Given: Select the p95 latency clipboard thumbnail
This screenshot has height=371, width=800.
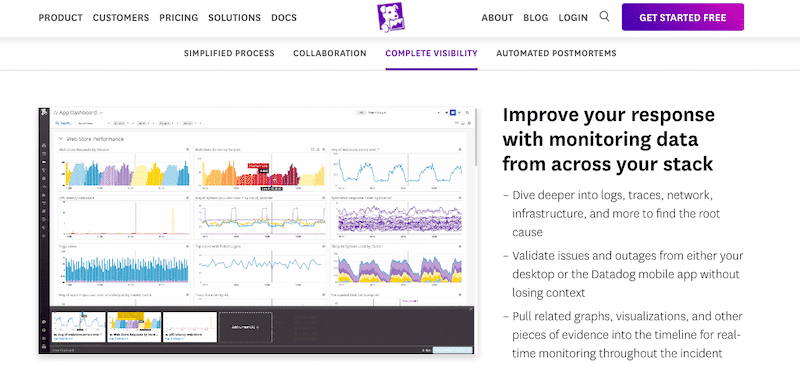Looking at the screenshot, I should [x=190, y=327].
